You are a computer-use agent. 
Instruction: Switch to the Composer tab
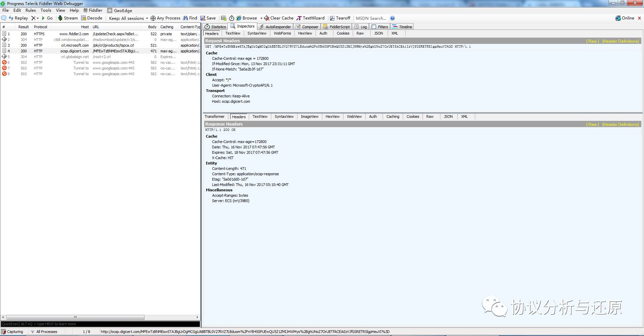point(307,27)
